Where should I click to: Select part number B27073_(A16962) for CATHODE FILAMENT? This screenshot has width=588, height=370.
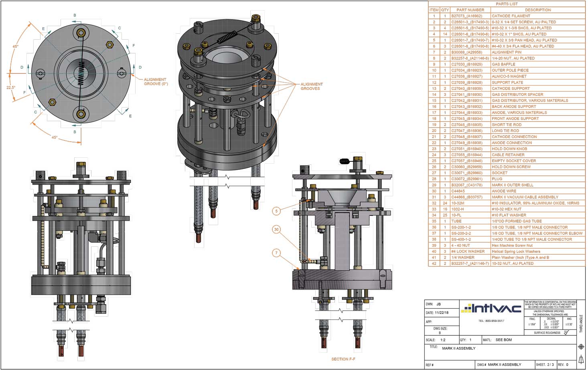click(x=467, y=16)
